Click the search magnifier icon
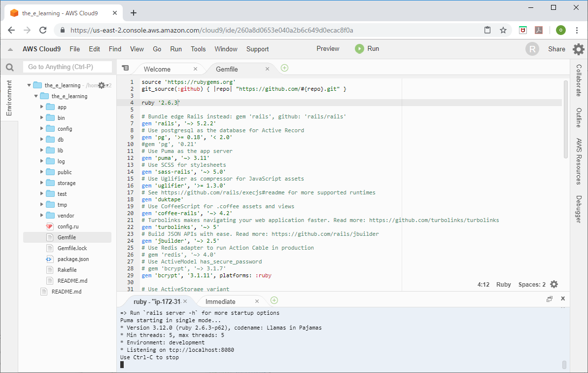This screenshot has height=373, width=588. point(10,67)
